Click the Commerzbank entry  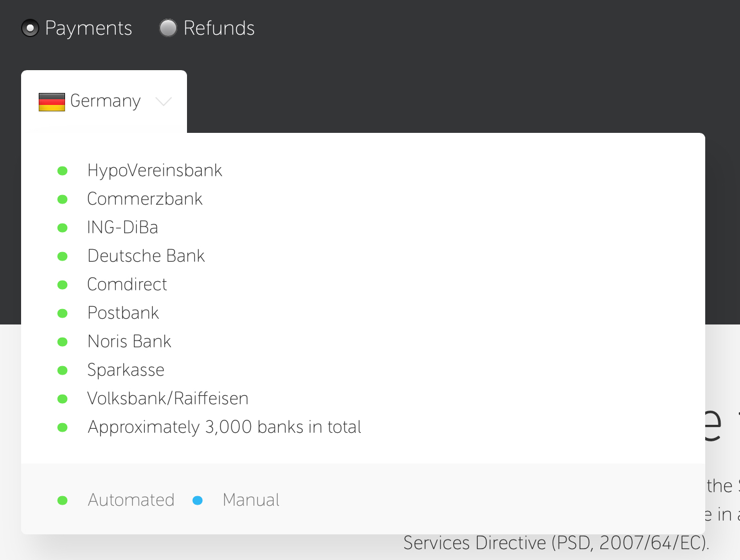145,199
